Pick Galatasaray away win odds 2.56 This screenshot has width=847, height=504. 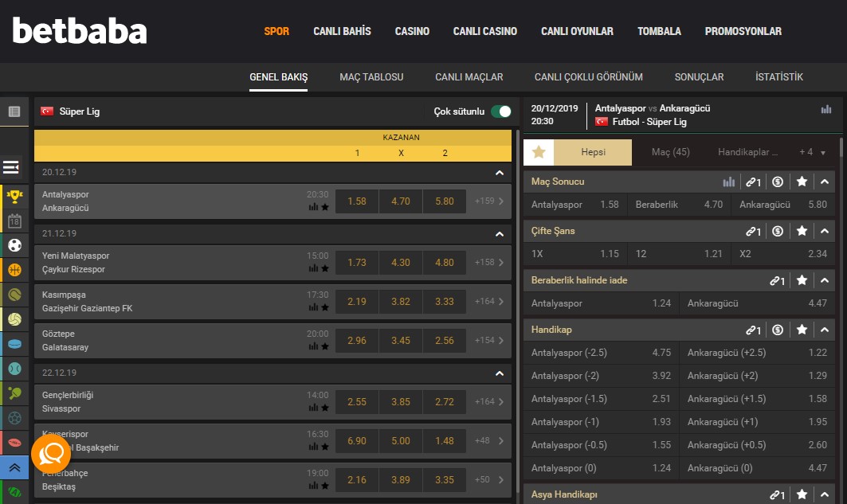click(445, 341)
